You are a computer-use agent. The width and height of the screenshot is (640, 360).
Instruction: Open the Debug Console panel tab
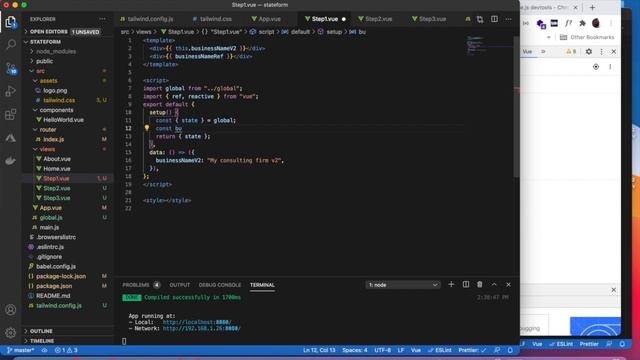coord(220,285)
